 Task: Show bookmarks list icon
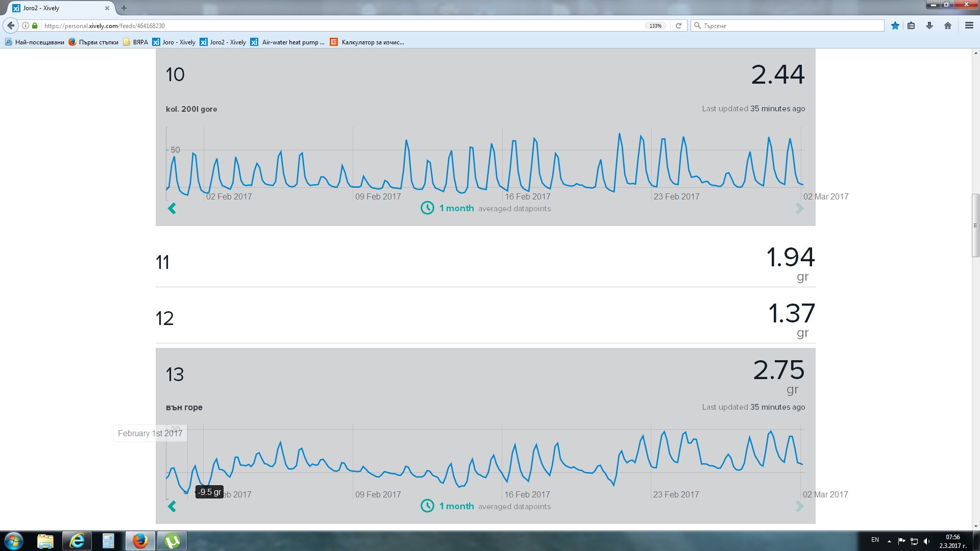(911, 26)
